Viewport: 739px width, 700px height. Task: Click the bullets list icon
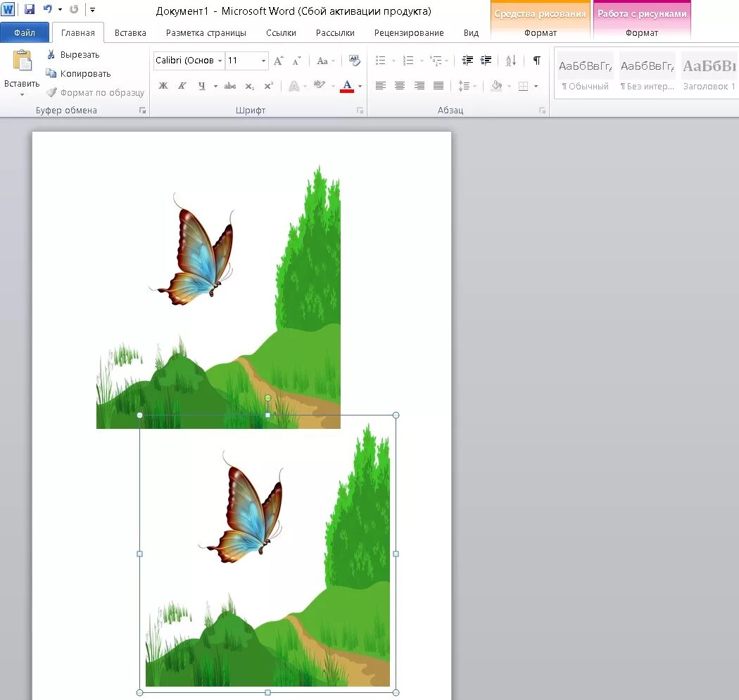tap(380, 61)
